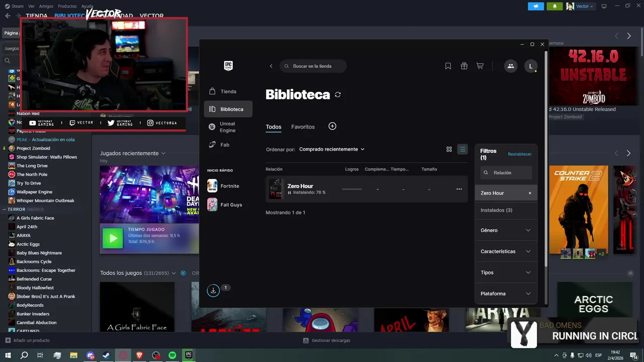Open the Windows notification center
Viewport: 644px width, 362px height.
click(633, 355)
